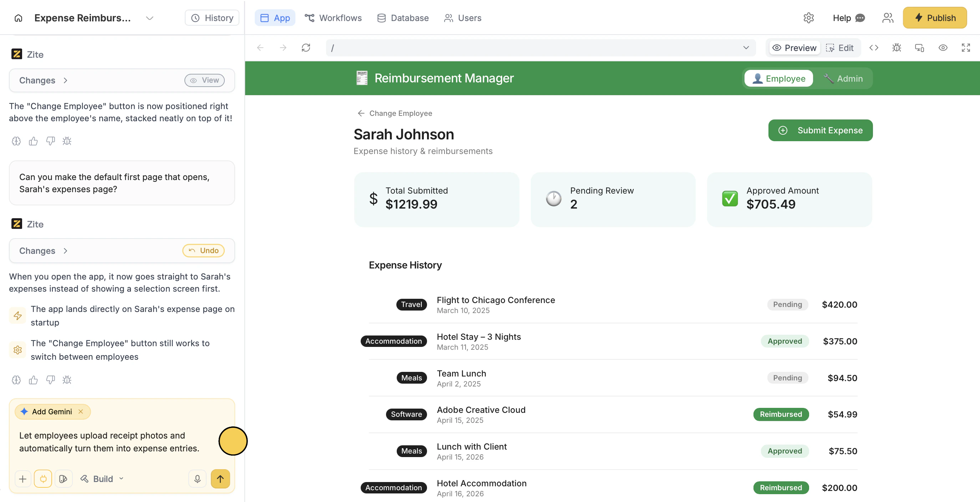Click the Change Employee link
Screen dimensions: 980x502
coord(395,113)
